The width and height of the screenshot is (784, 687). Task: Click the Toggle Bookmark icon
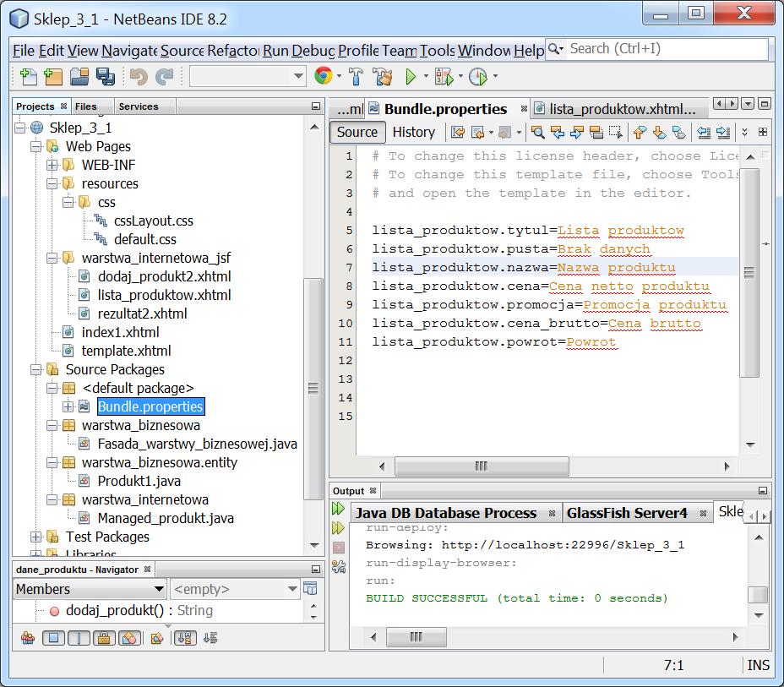(x=679, y=132)
